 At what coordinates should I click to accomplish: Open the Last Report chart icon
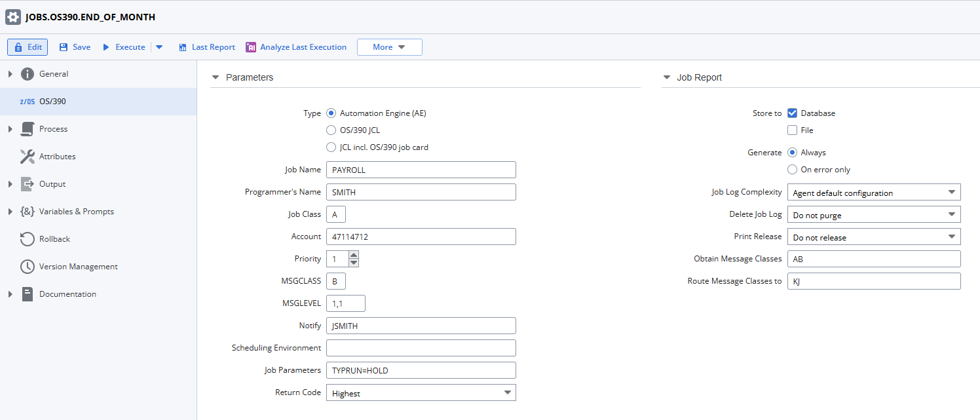click(x=183, y=47)
